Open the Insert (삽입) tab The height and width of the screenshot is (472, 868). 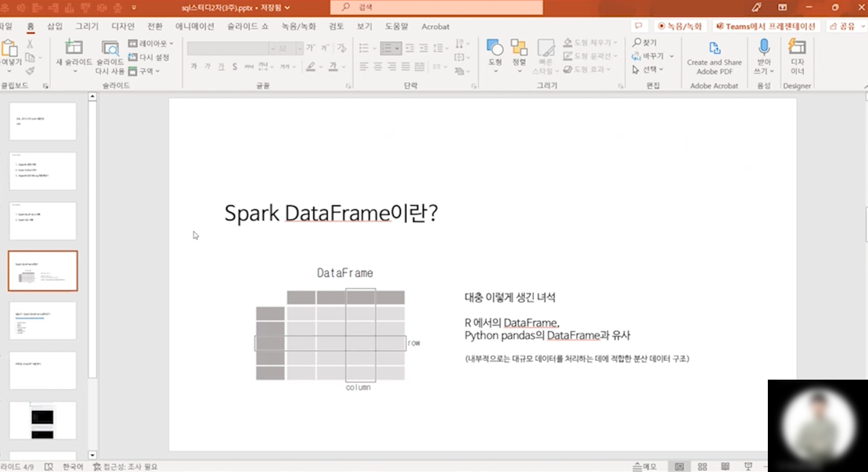click(55, 26)
